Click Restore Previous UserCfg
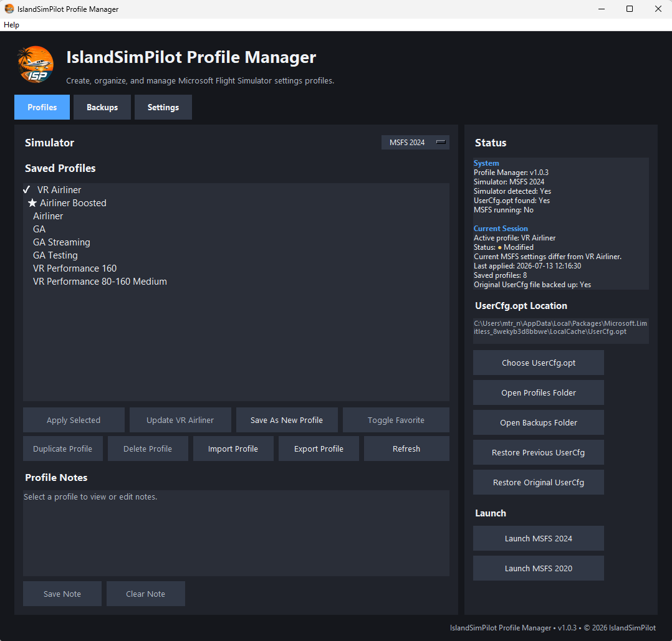The image size is (672, 641). pyautogui.click(x=539, y=453)
